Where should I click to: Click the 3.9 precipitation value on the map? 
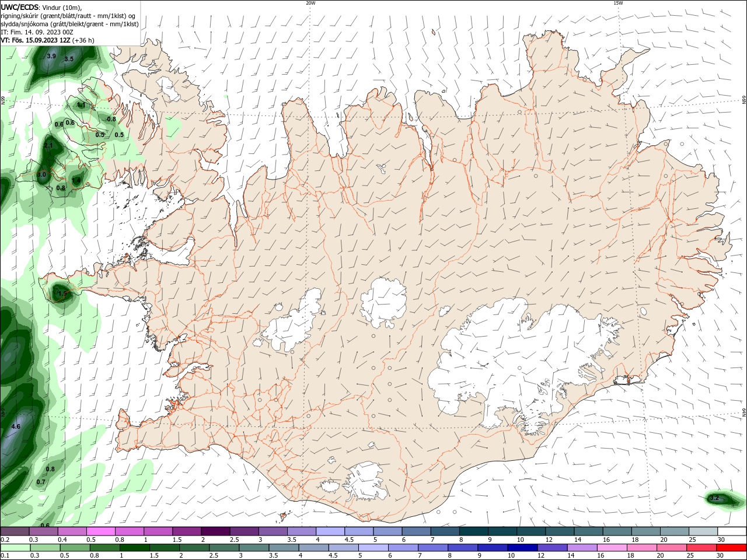tap(51, 56)
